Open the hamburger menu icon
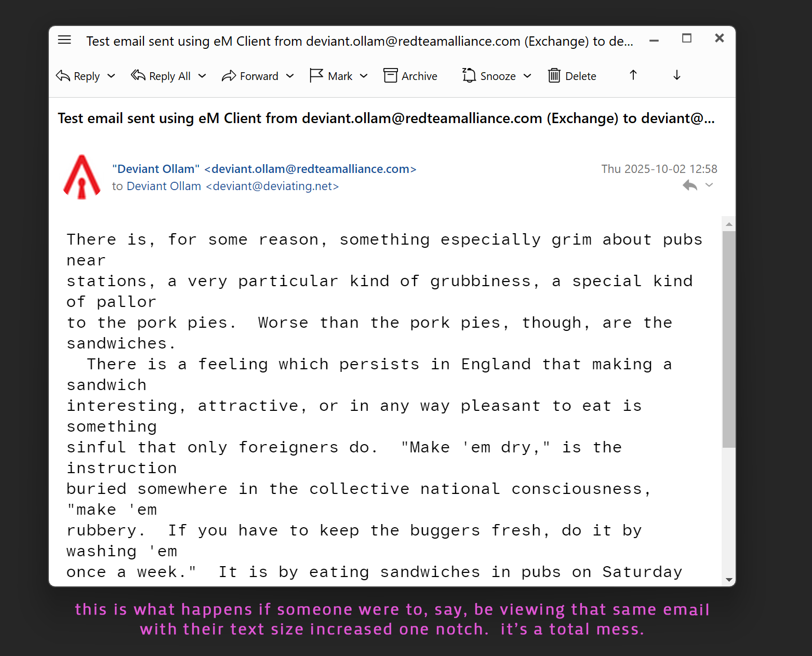This screenshot has height=656, width=812. coord(64,40)
